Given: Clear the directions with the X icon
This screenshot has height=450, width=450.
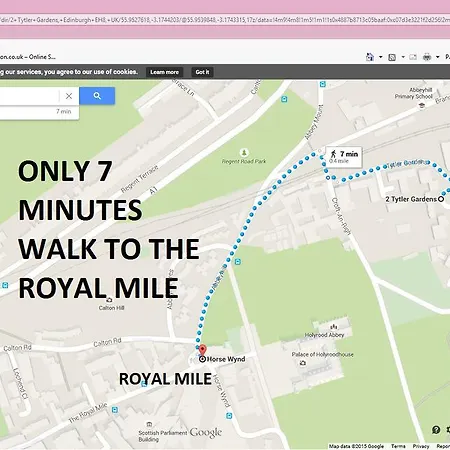Looking at the screenshot, I should click(x=69, y=96).
